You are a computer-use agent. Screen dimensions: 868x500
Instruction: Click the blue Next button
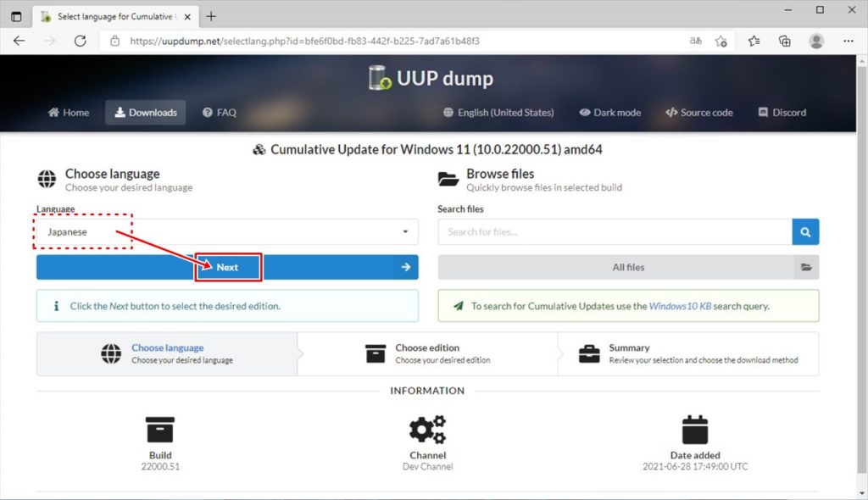(227, 268)
